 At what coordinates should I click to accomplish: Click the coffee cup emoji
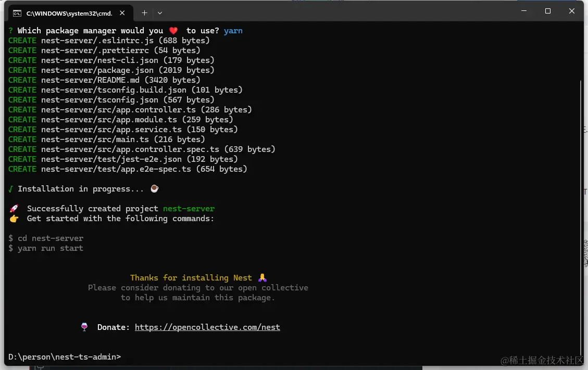154,188
